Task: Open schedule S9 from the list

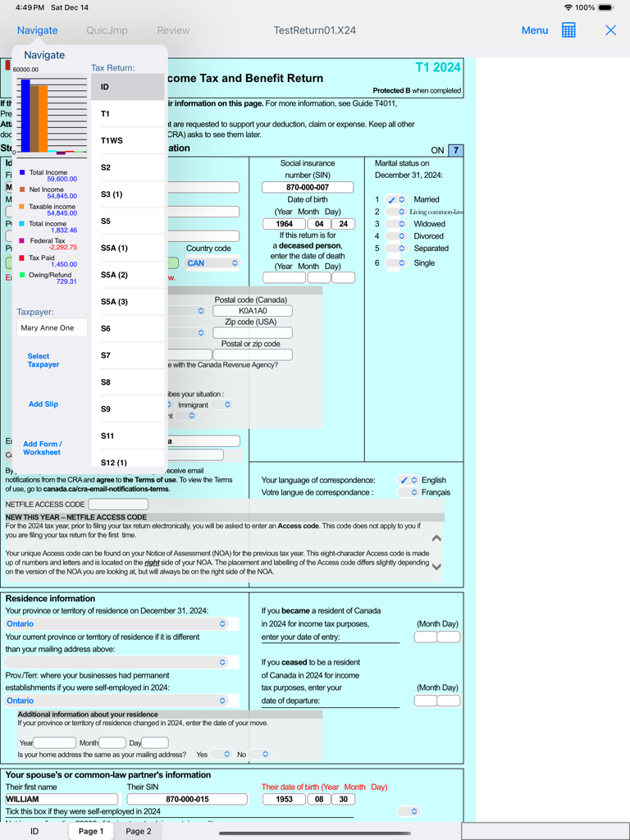Action: pos(127,409)
